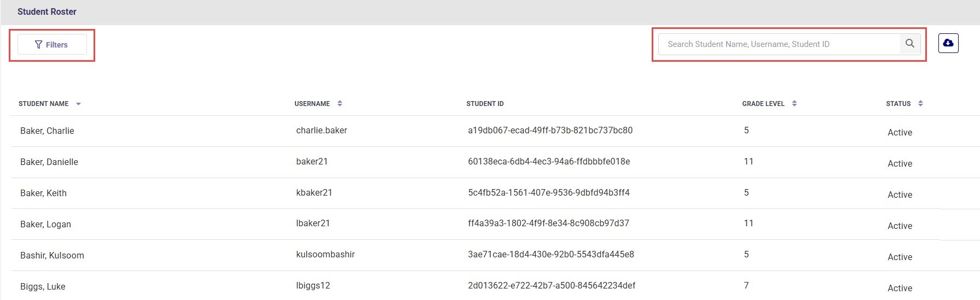Click the cloud download icon

tap(948, 43)
